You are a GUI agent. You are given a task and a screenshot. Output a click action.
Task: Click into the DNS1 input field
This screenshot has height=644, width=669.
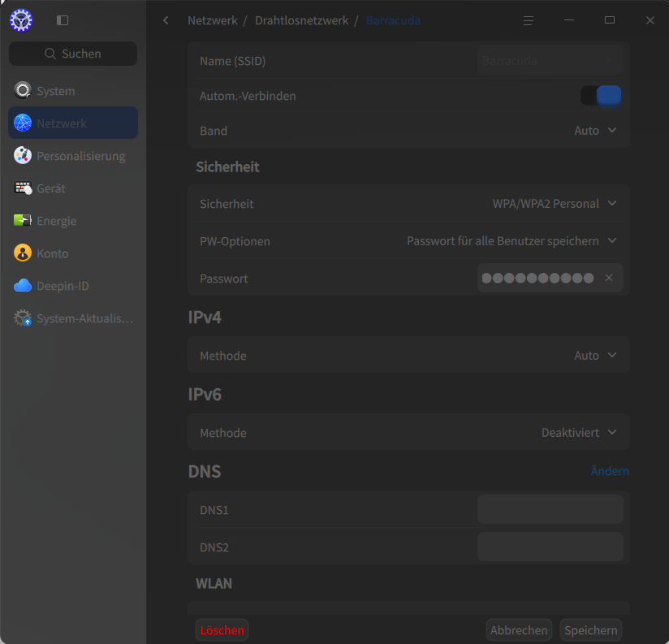tap(550, 510)
